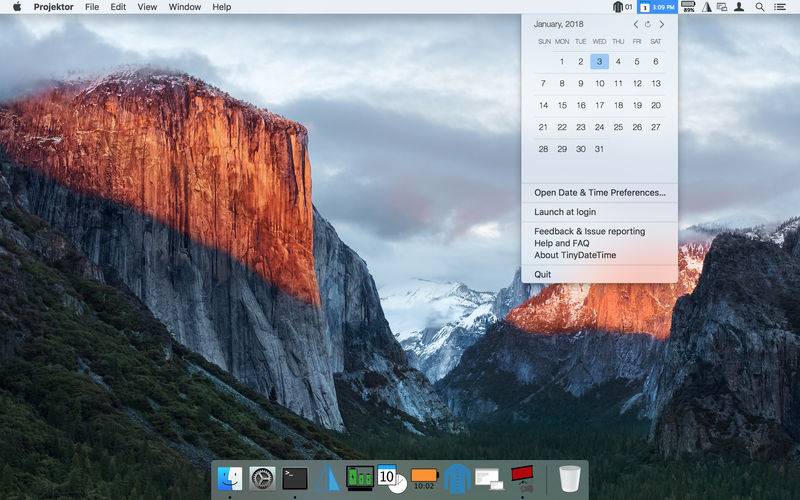
Task: Select highlighted date 3 in calendar
Action: tap(599, 61)
